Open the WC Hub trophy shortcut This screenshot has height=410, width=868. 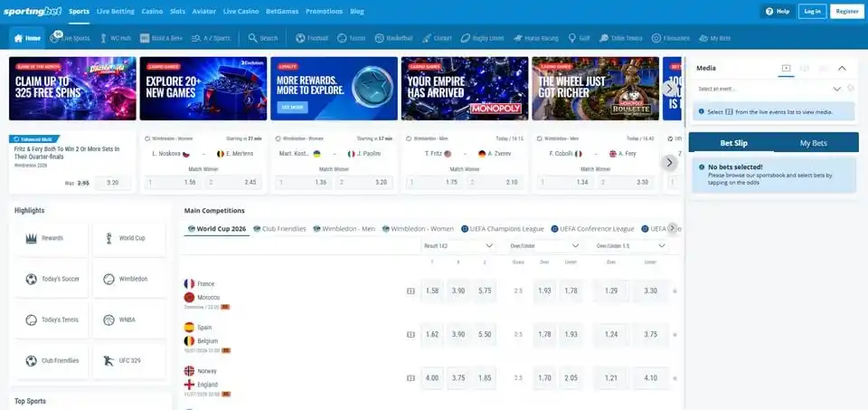(x=116, y=38)
